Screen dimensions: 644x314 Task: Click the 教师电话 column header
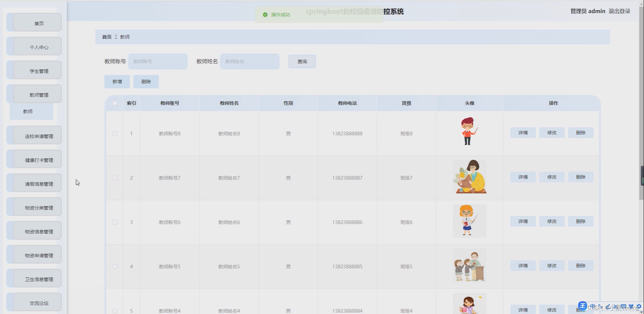click(347, 103)
